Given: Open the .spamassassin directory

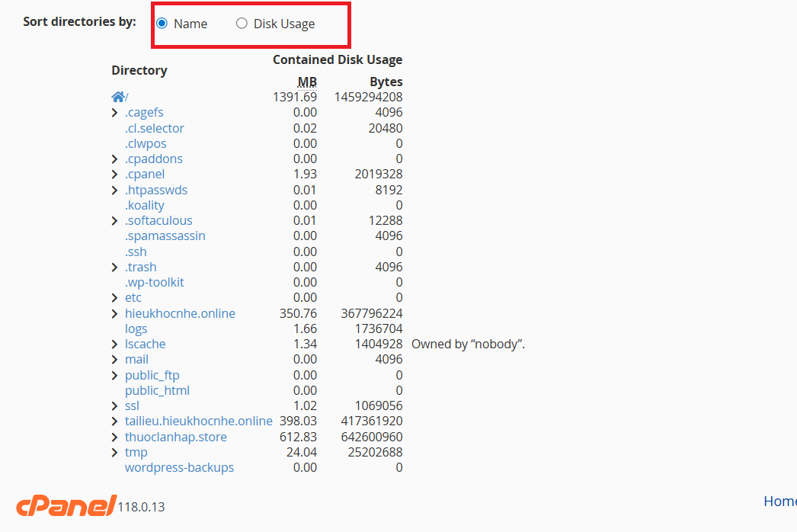Looking at the screenshot, I should pos(165,236).
